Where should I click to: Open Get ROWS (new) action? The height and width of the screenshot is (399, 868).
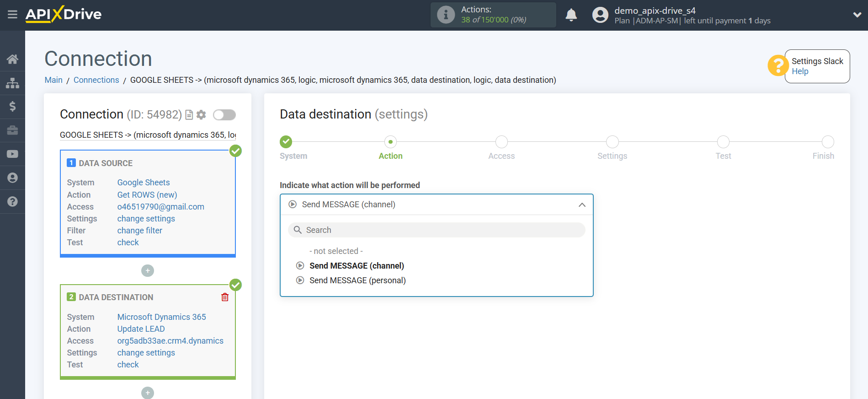click(x=147, y=195)
